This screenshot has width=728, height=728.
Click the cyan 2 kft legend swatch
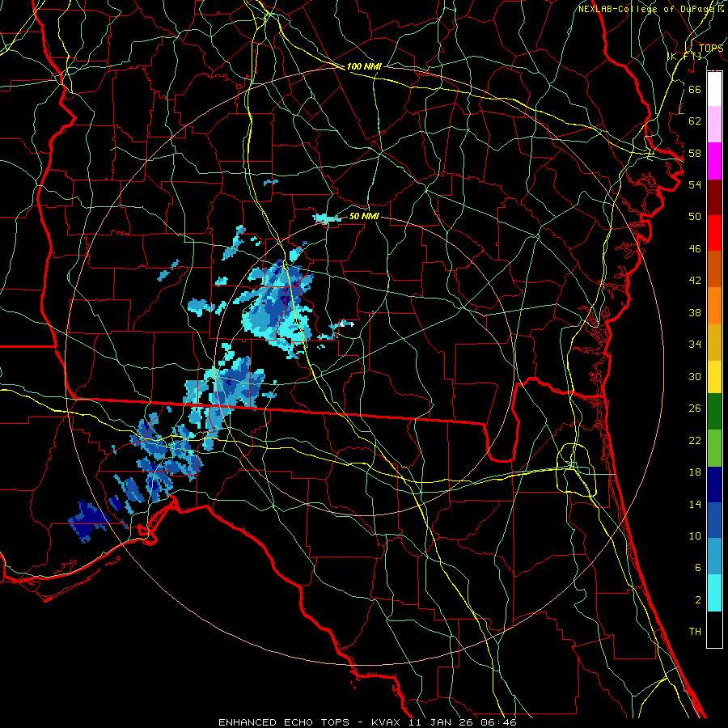click(714, 593)
